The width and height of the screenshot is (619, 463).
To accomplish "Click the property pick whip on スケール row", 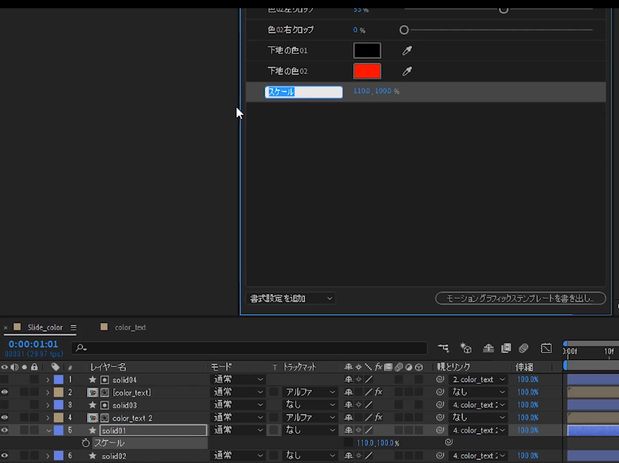I will coord(448,442).
